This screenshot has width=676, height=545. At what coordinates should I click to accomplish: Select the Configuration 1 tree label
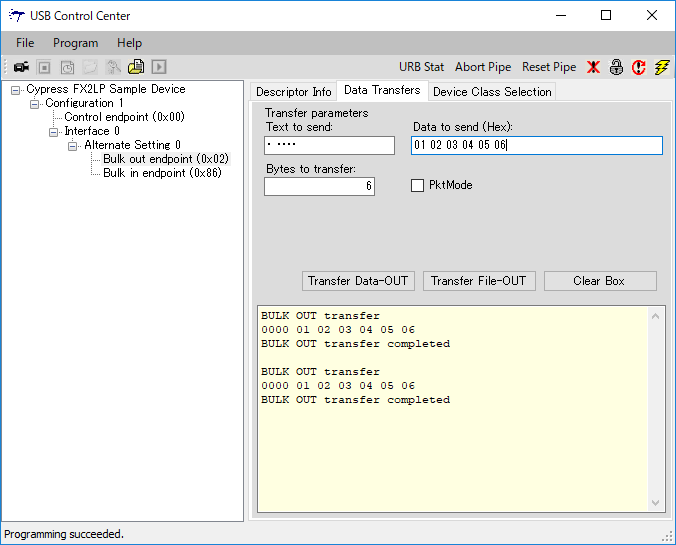[84, 103]
